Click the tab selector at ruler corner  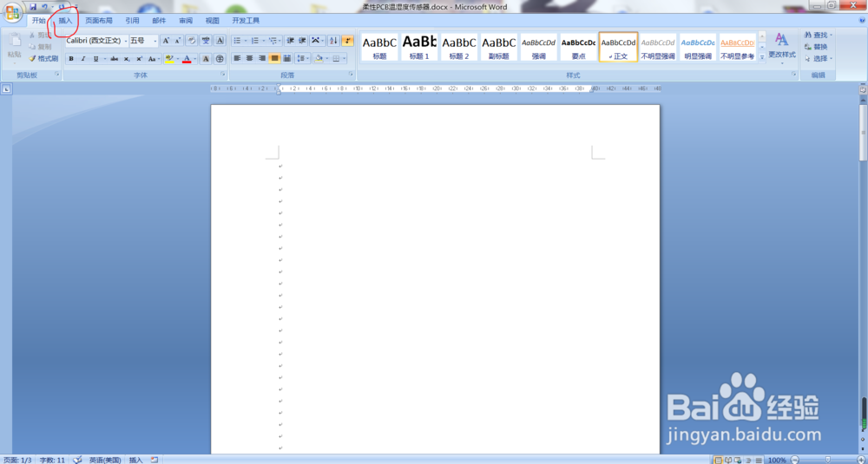point(5,88)
